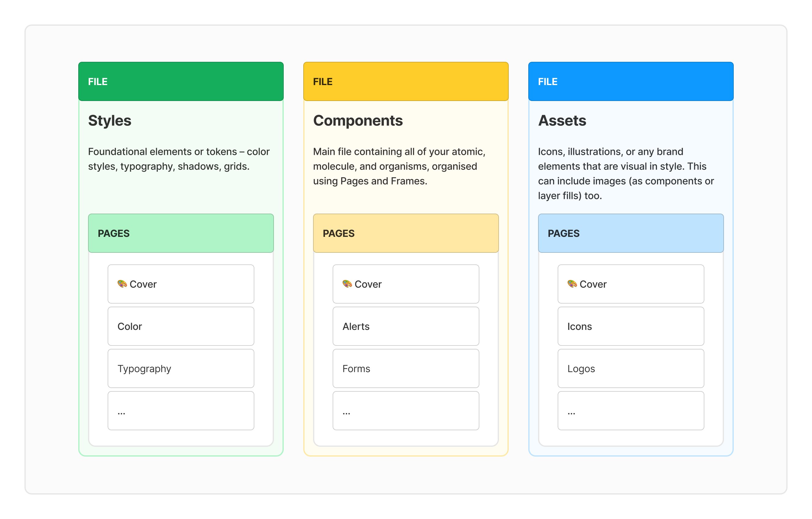The image size is (812, 519).
Task: Click the blue PAGES section header
Action: click(631, 233)
